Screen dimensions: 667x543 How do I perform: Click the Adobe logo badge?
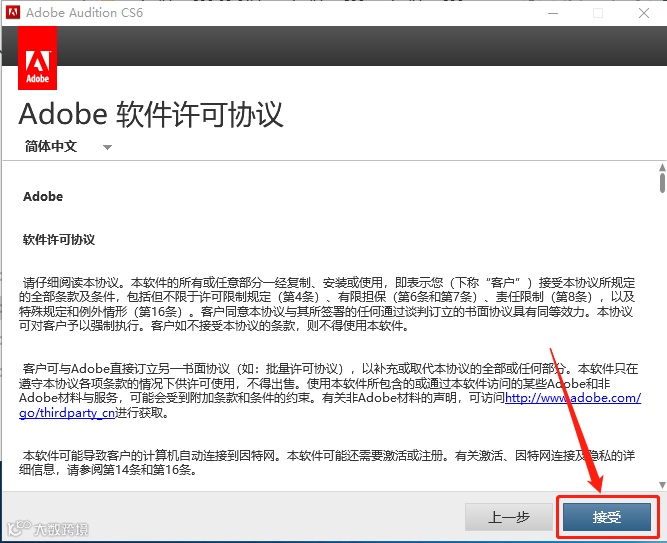pos(37,58)
